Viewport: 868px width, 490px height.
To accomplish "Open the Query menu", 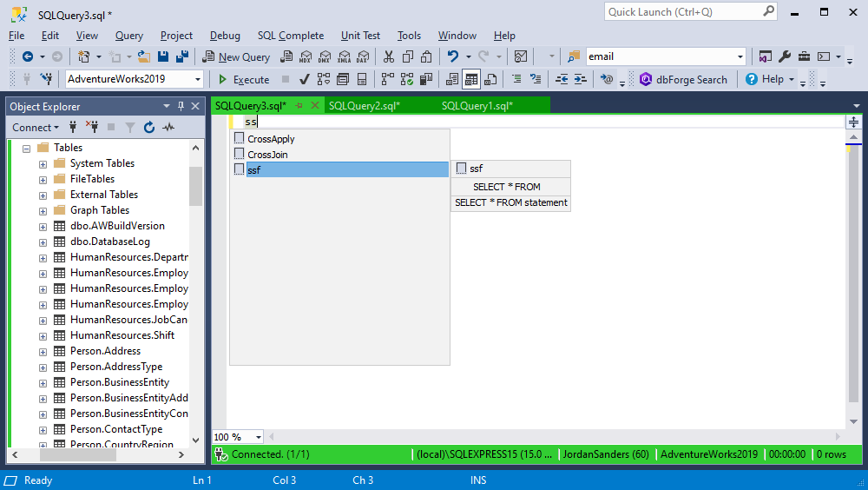I will [x=129, y=36].
